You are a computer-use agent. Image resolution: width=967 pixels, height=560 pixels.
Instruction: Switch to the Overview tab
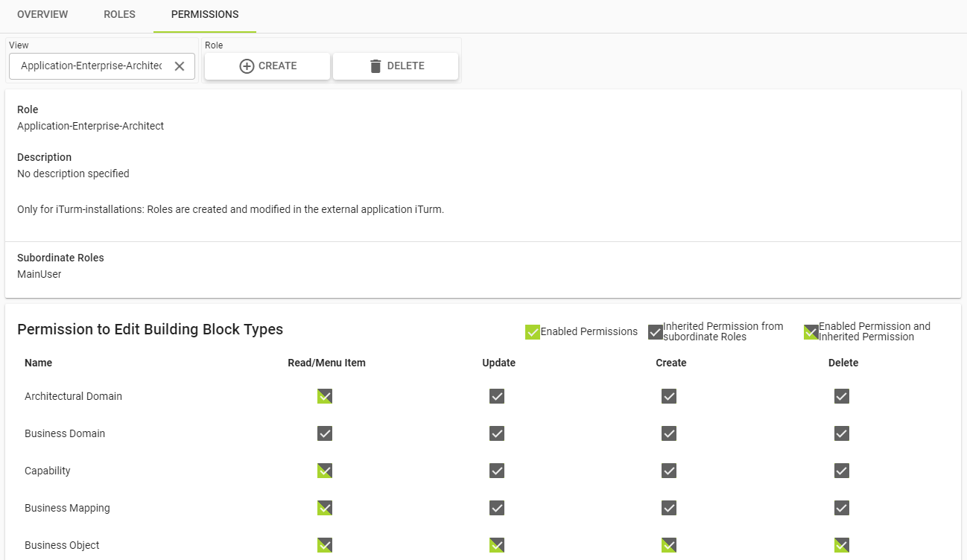(x=42, y=15)
